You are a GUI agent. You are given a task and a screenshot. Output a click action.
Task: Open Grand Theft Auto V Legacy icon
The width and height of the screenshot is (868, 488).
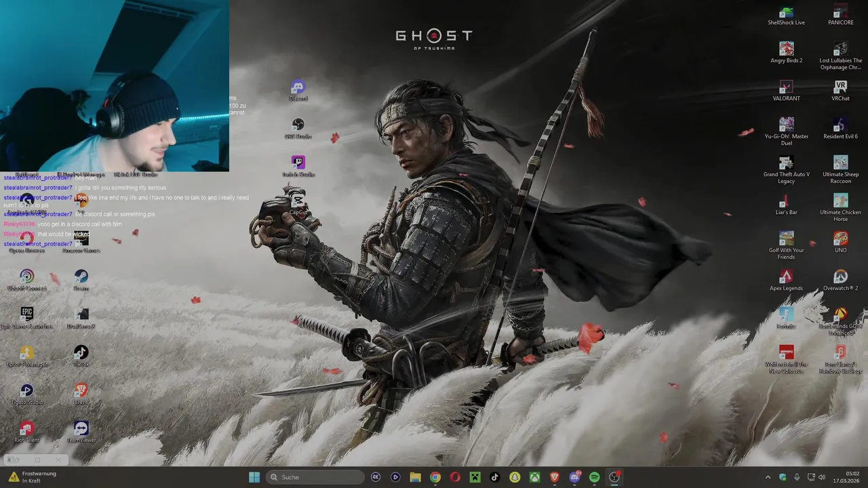[786, 169]
